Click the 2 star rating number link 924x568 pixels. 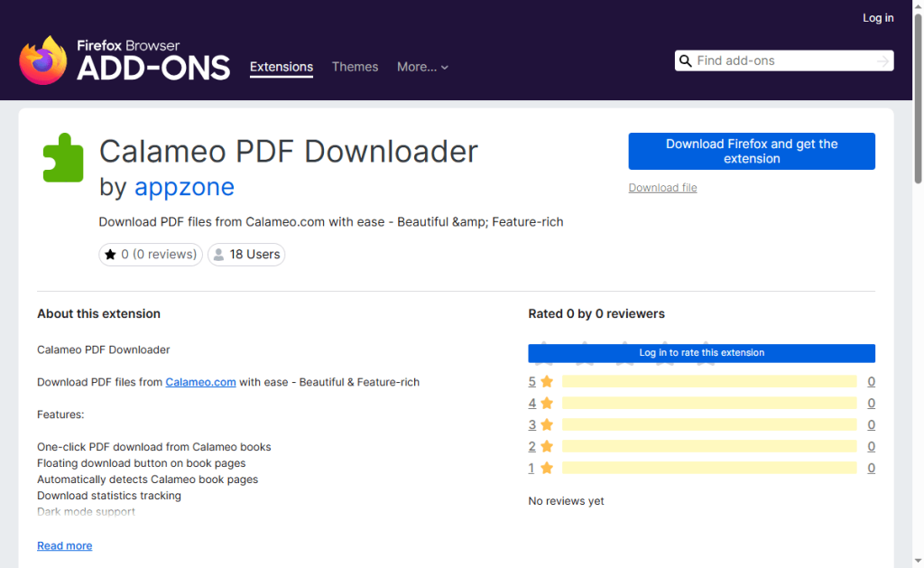click(532, 446)
